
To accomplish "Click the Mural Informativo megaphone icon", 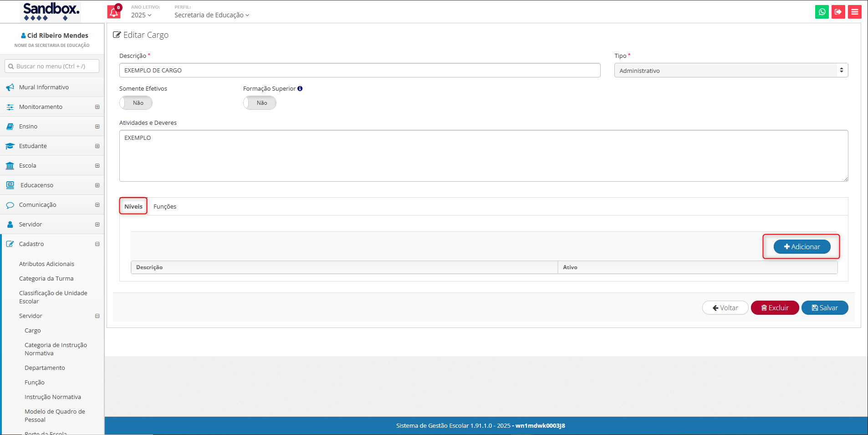I will (10, 87).
